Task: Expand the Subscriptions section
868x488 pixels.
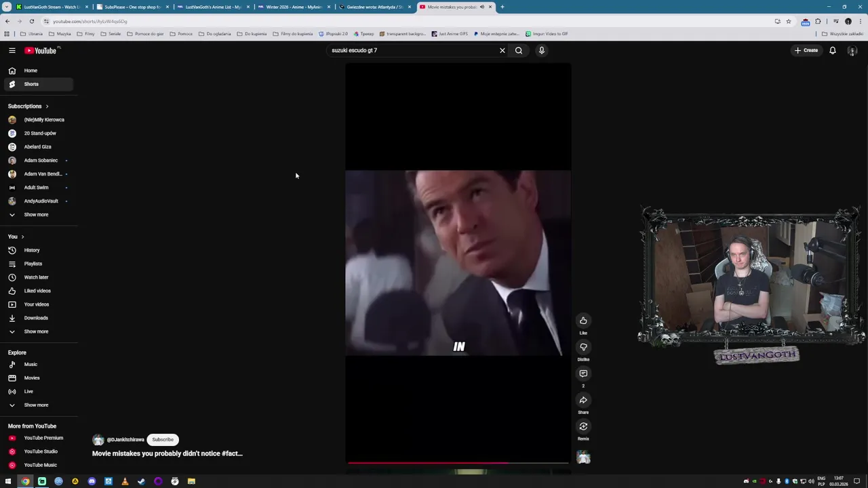Action: coord(28,106)
